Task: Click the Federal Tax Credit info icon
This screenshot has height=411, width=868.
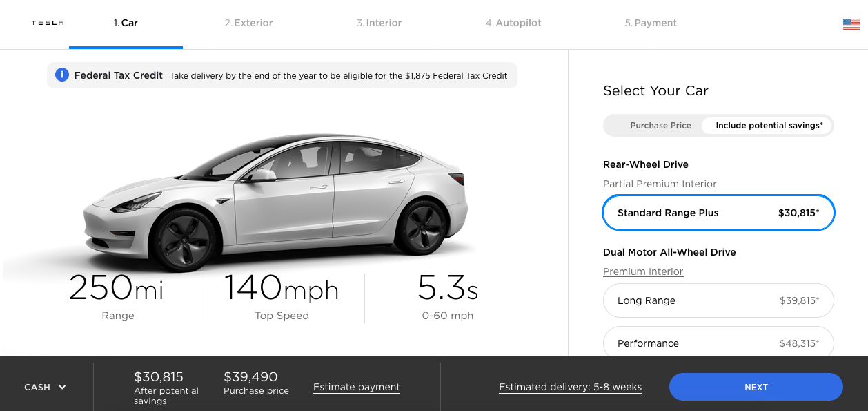Action: coord(61,75)
